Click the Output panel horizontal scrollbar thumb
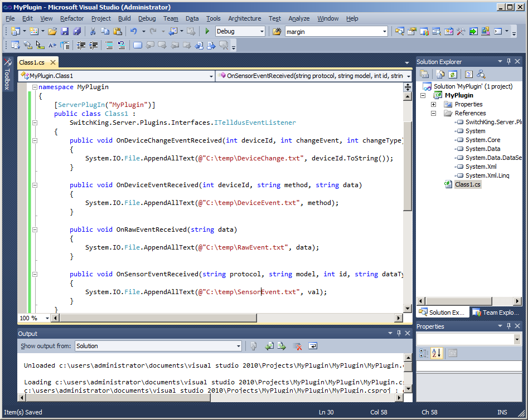The image size is (528, 420). coord(118,398)
